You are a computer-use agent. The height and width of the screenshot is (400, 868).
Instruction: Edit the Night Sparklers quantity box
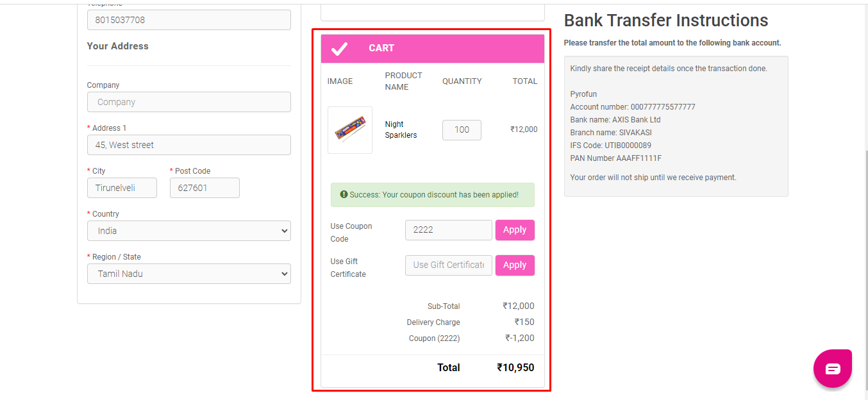[x=462, y=130]
